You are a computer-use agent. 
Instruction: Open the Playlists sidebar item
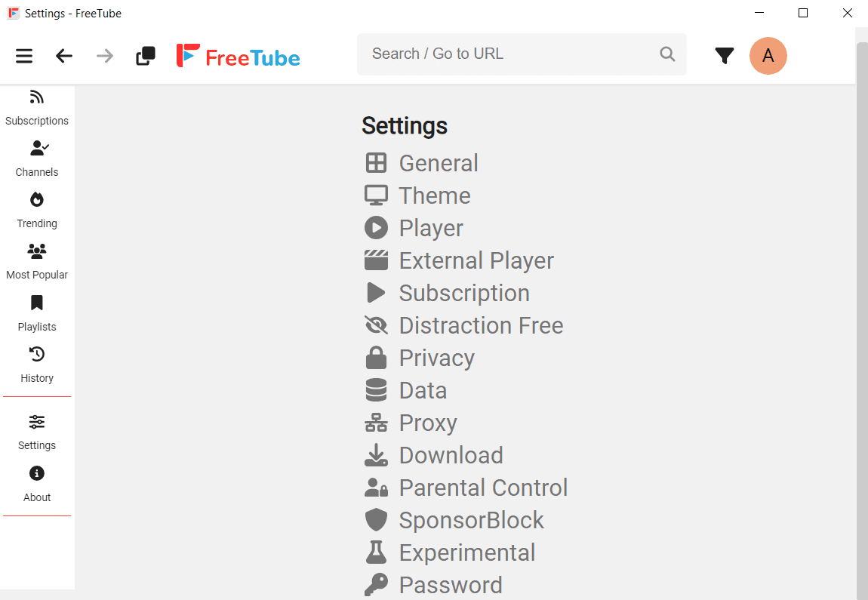[x=37, y=313]
